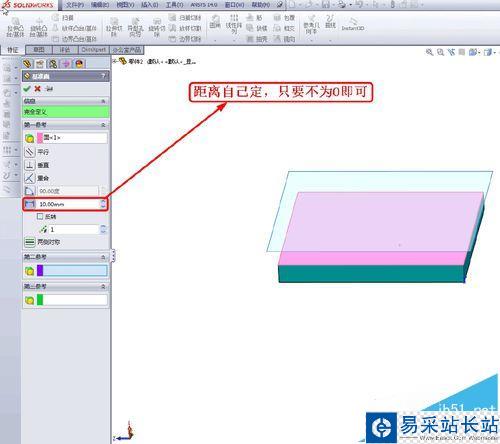The image size is (500, 444).
Task: Open the ANSYS 14.0 menu
Action: [204, 5]
